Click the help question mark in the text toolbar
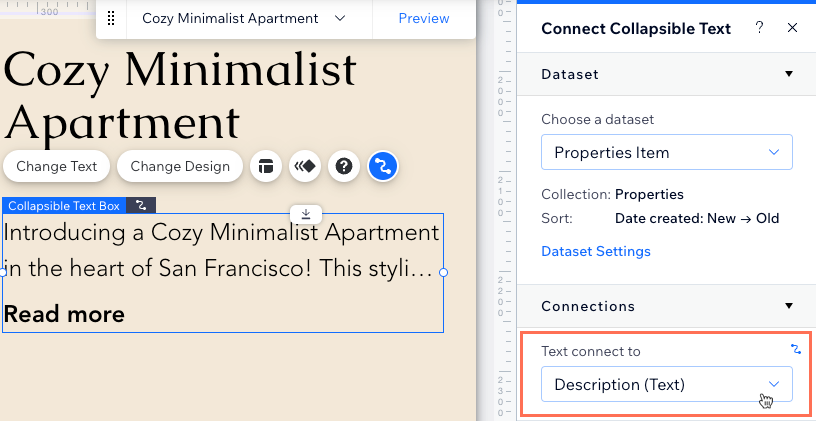The height and width of the screenshot is (421, 816). point(344,167)
